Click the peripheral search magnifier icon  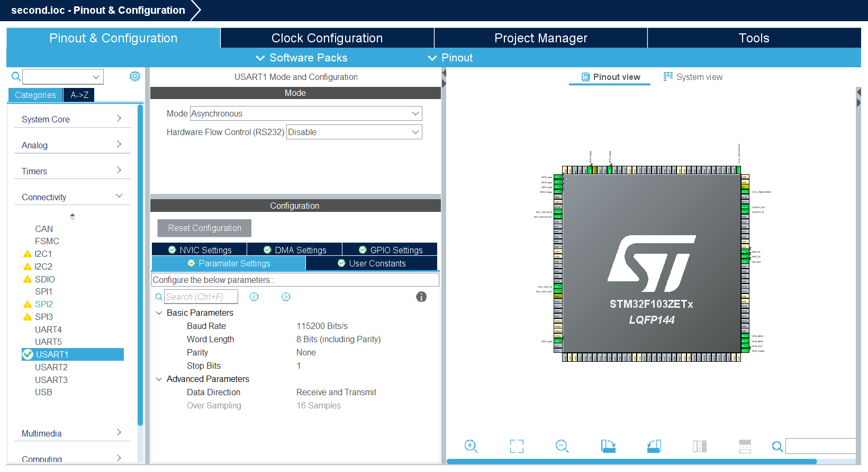pos(16,77)
